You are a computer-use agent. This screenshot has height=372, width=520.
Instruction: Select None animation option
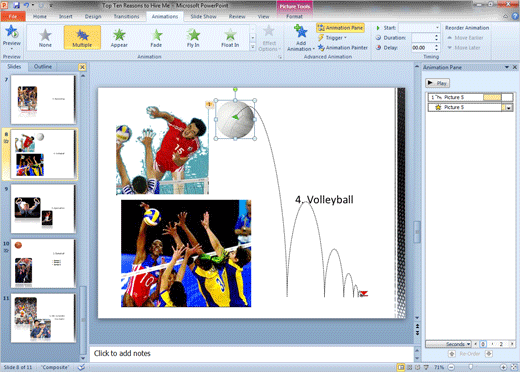[45, 38]
